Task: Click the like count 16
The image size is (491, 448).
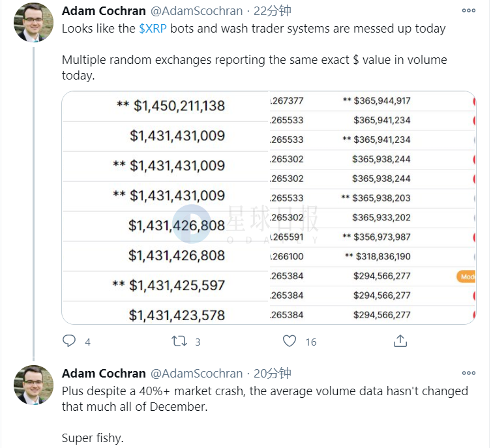Action: [x=311, y=342]
